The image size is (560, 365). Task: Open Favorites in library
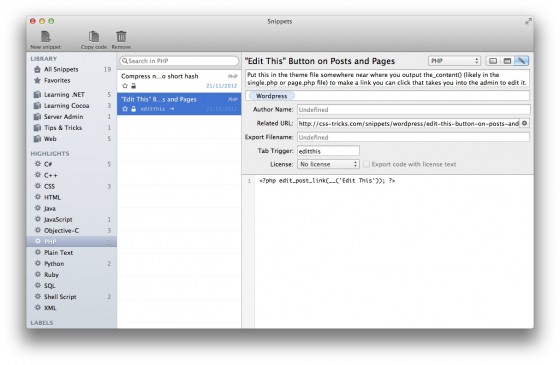71,80
